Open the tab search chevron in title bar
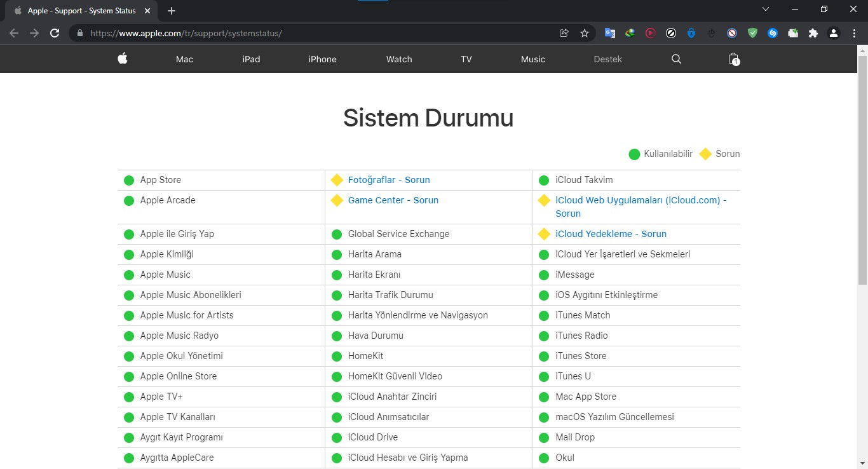This screenshot has height=469, width=868. [766, 10]
